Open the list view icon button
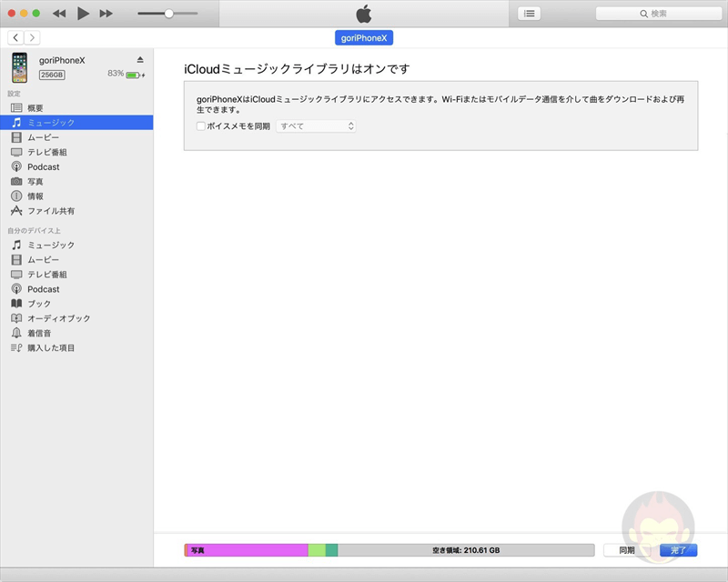 point(529,14)
